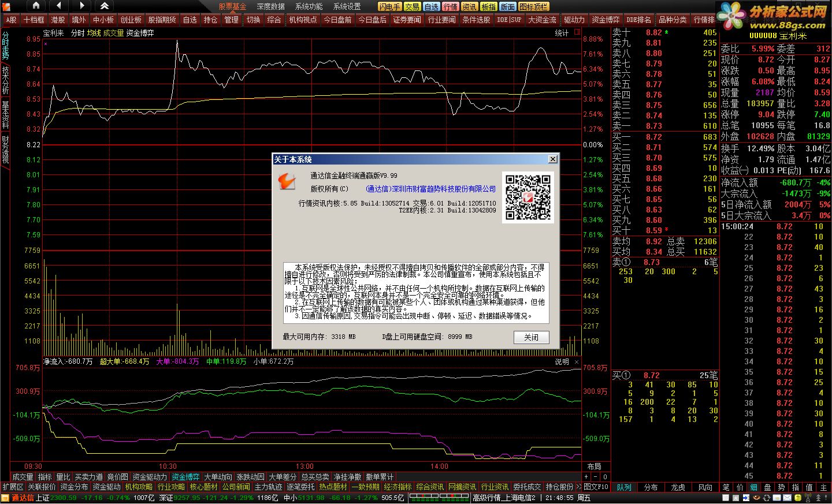Switch indicator to 成交量
832x504 pixels.
pos(23,477)
